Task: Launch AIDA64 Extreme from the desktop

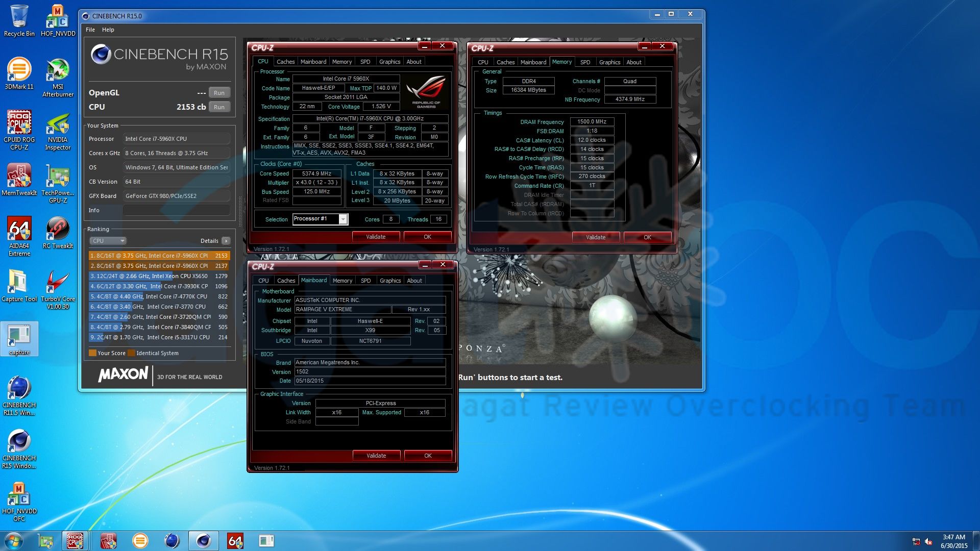Action: click(19, 237)
